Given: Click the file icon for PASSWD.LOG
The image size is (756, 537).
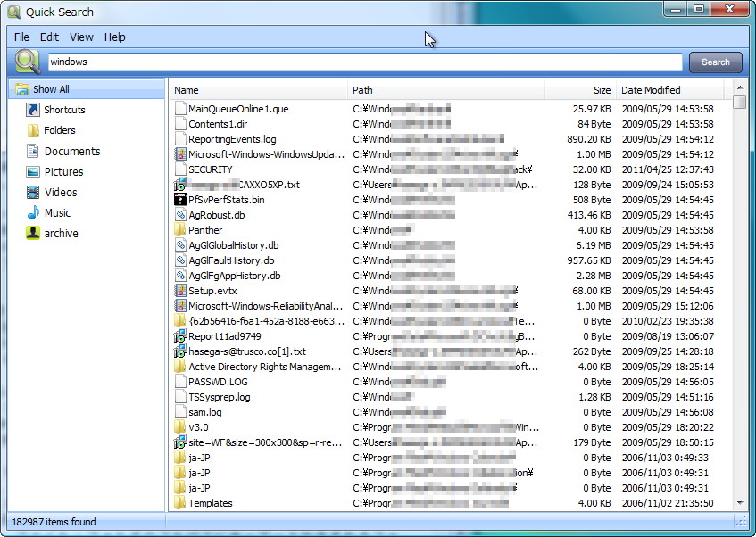Looking at the screenshot, I should (180, 382).
